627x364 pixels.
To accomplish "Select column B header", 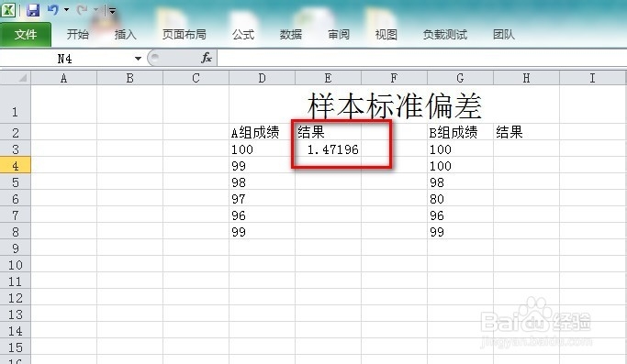I will [130, 78].
